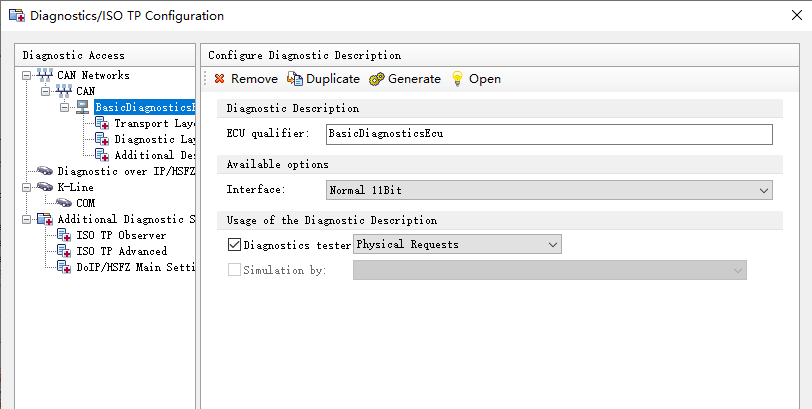The height and width of the screenshot is (409, 812).
Task: Select the Transport Layer tree icon
Action: pos(102,123)
